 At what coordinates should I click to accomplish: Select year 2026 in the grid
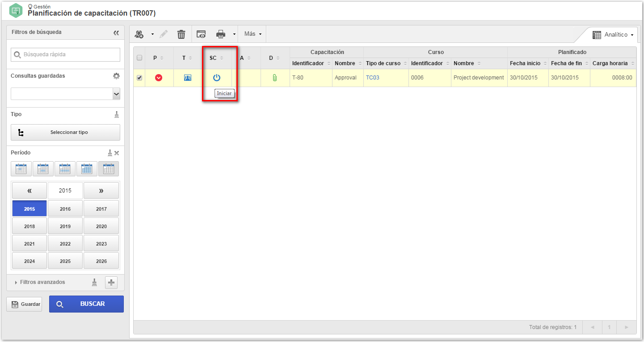[101, 261]
